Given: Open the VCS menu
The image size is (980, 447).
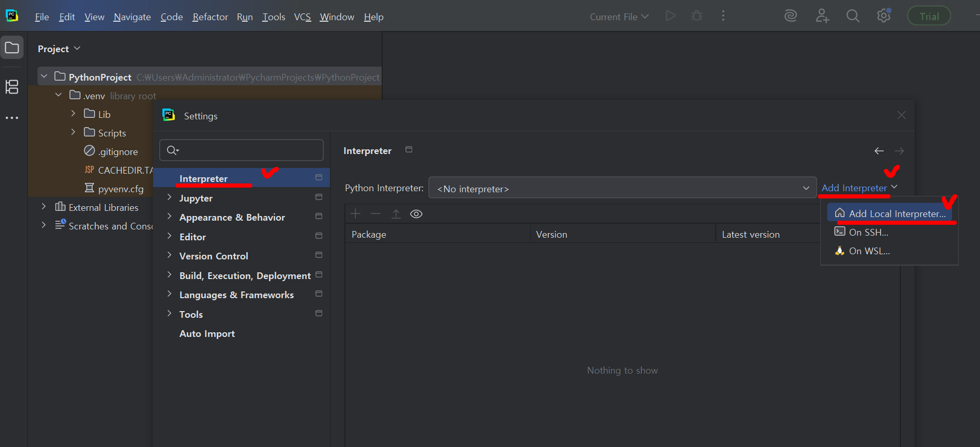Looking at the screenshot, I should coord(303,17).
